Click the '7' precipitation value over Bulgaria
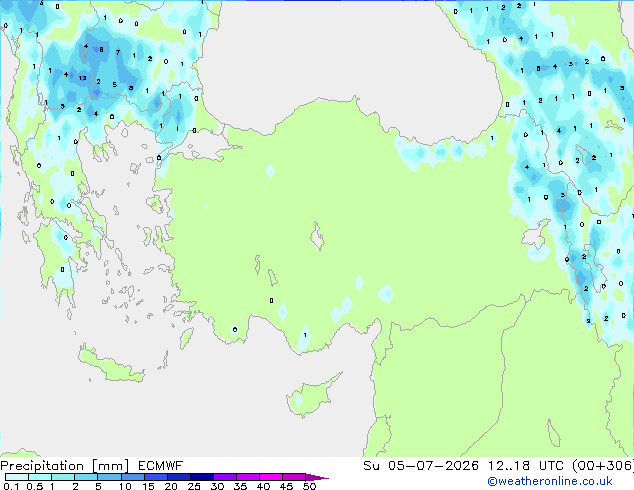Screen dimensions: 634x490 pos(118,53)
